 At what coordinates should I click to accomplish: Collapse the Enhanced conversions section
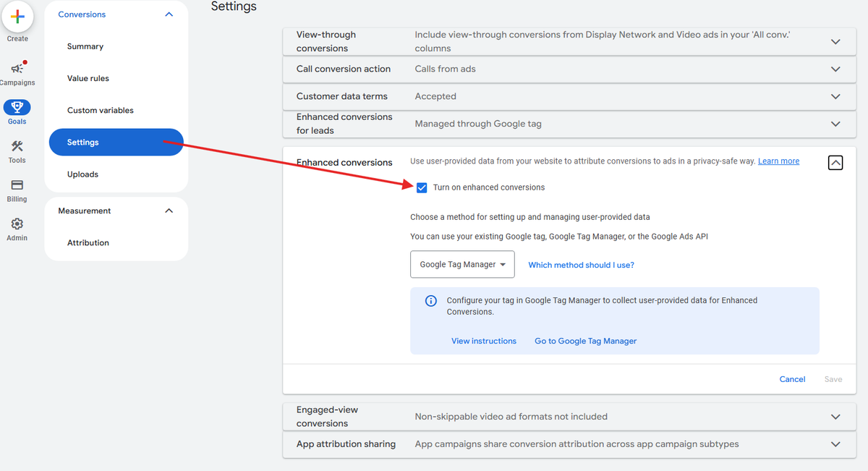click(x=835, y=163)
